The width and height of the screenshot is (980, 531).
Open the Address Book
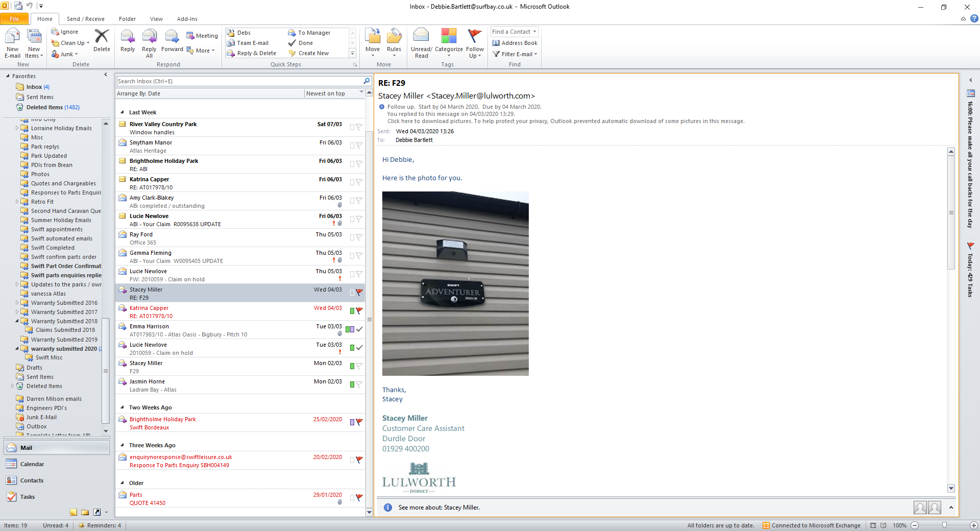tap(514, 43)
